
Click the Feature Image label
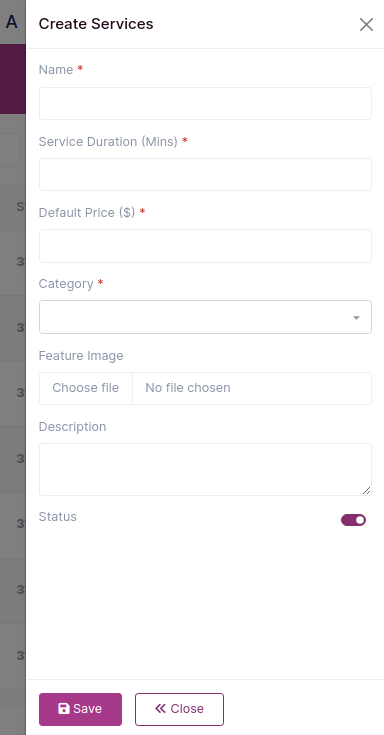click(x=81, y=355)
